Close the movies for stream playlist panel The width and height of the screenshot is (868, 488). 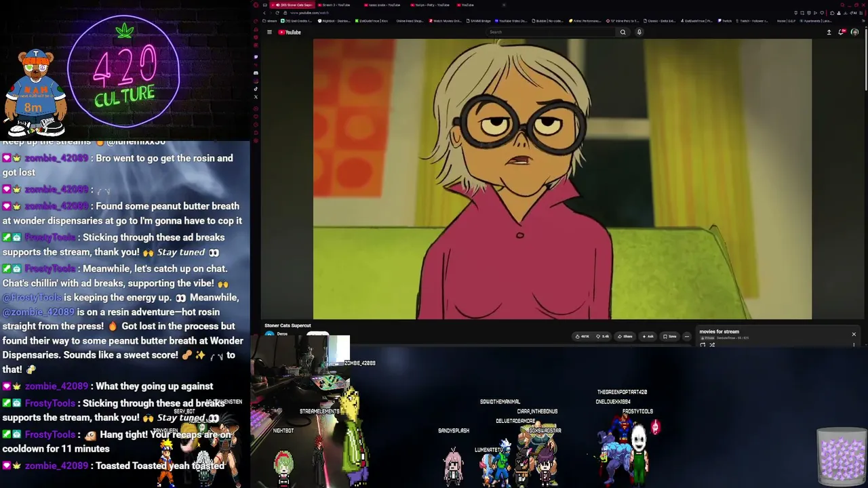[x=854, y=334]
